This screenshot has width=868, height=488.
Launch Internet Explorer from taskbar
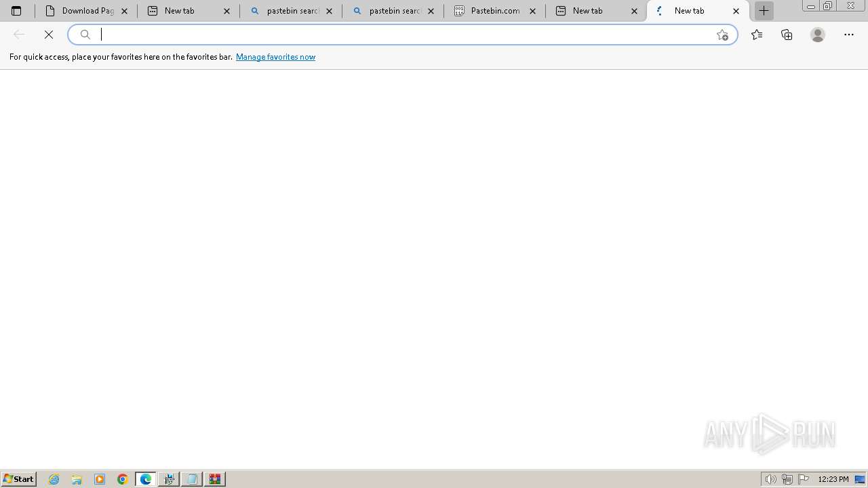pos(54,479)
